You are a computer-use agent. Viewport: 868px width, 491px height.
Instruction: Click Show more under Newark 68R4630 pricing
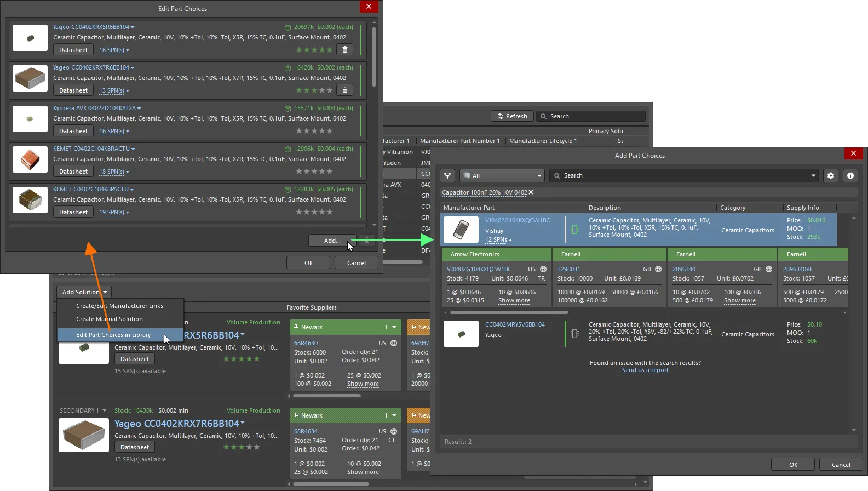[x=363, y=384]
